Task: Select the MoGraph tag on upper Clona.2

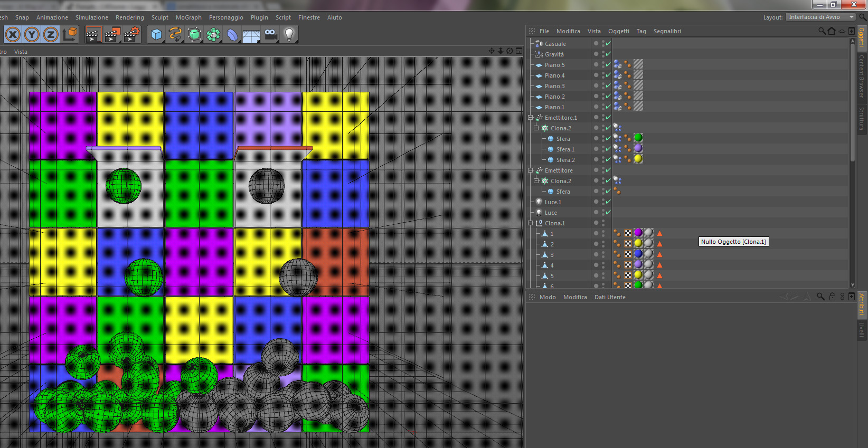Action: (x=617, y=128)
